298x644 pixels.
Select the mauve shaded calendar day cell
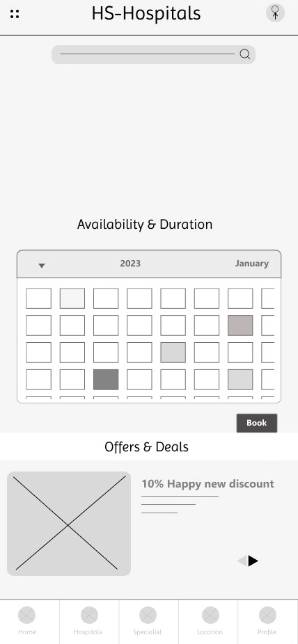tap(240, 325)
